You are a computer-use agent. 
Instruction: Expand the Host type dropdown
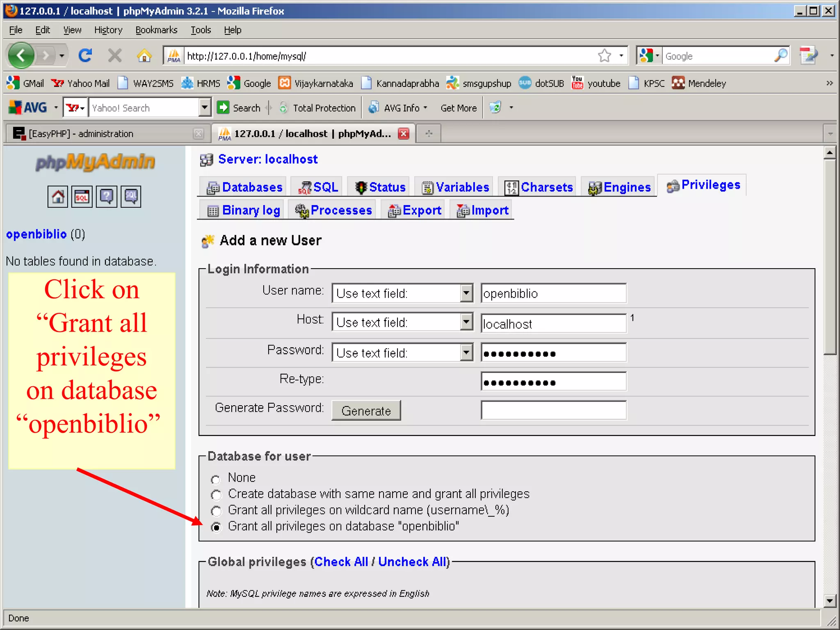pos(466,322)
